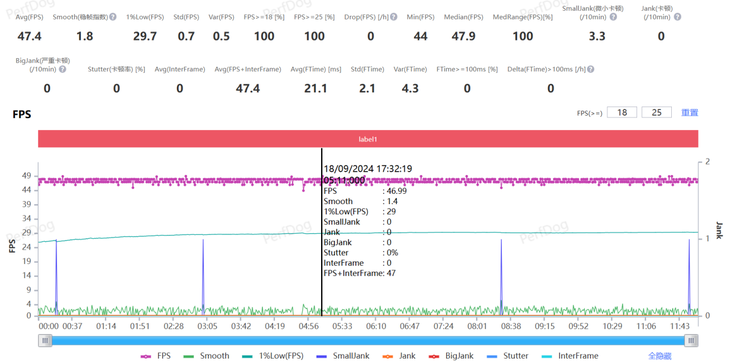Click the FPS chart title
Viewport: 730px width, 362px height.
(22, 114)
